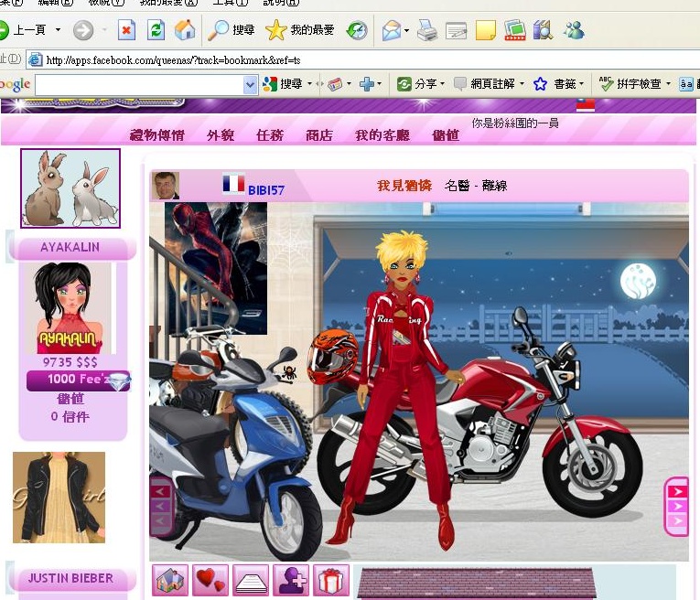
Task: Click the gift box icon
Action: 331,580
